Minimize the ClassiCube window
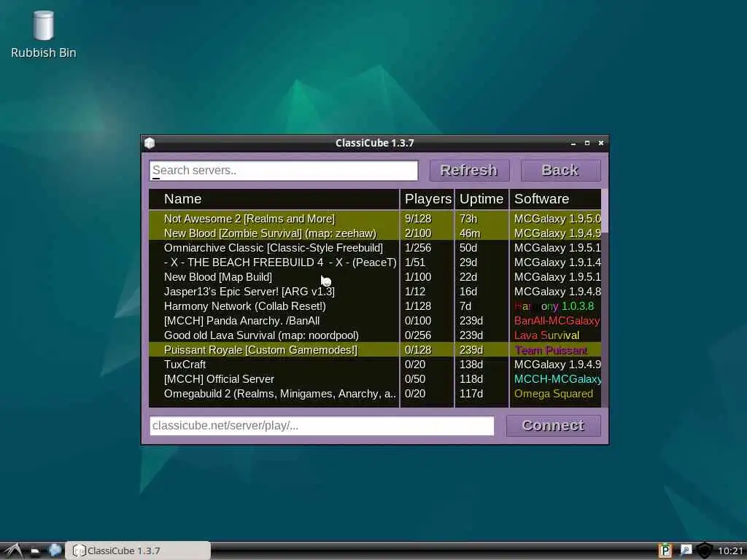The image size is (747, 560). tap(573, 144)
